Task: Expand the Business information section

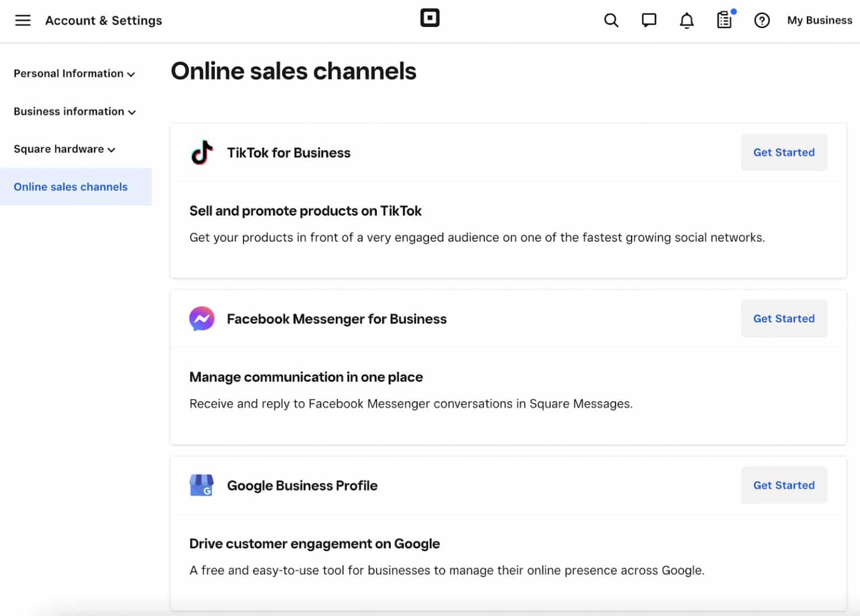Action: [x=73, y=111]
